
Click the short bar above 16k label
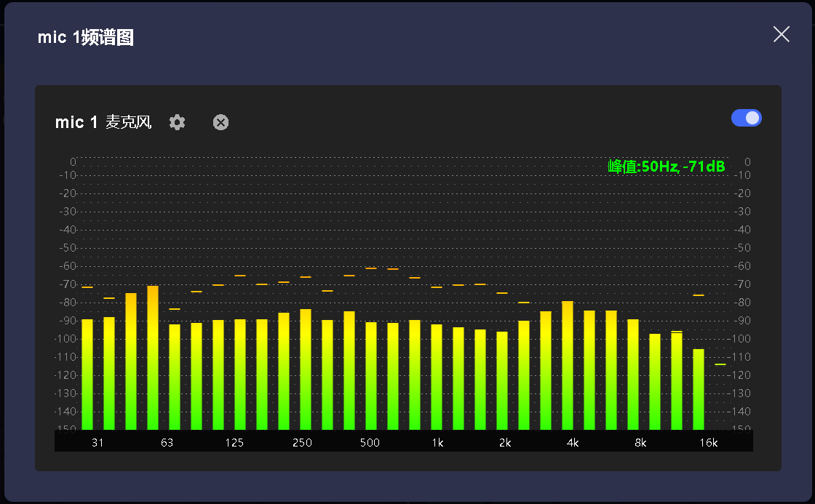point(699,389)
